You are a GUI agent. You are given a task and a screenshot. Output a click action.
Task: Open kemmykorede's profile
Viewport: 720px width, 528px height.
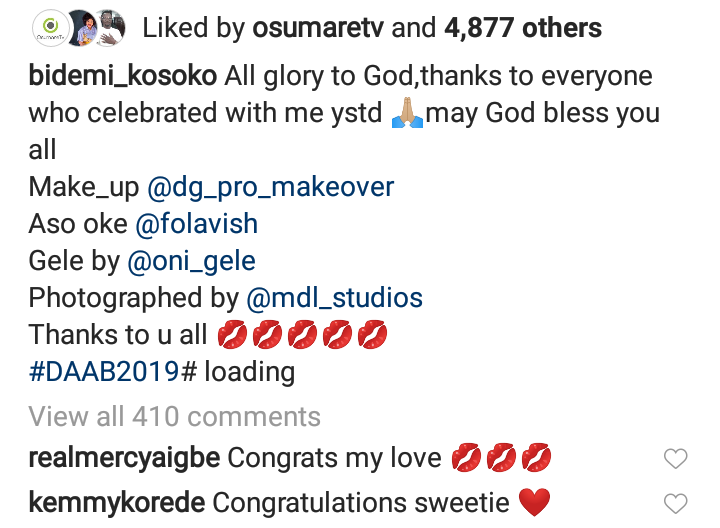pyautogui.click(x=117, y=502)
